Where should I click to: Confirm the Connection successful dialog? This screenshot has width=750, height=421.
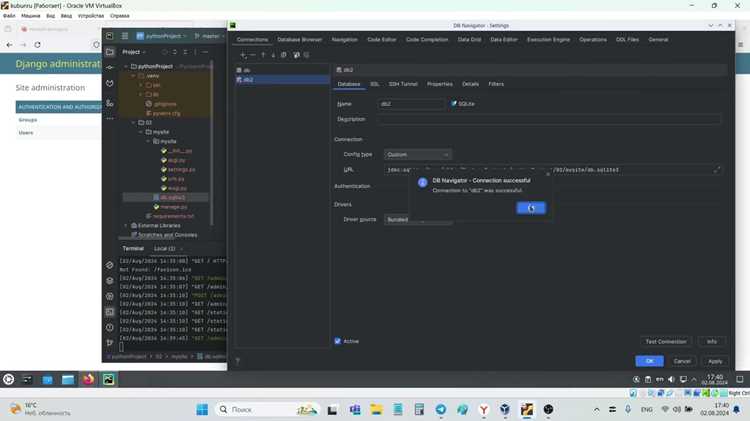click(531, 208)
